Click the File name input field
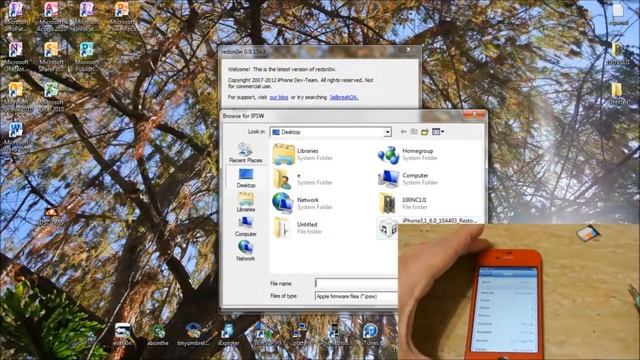640x360 pixels. click(x=356, y=283)
